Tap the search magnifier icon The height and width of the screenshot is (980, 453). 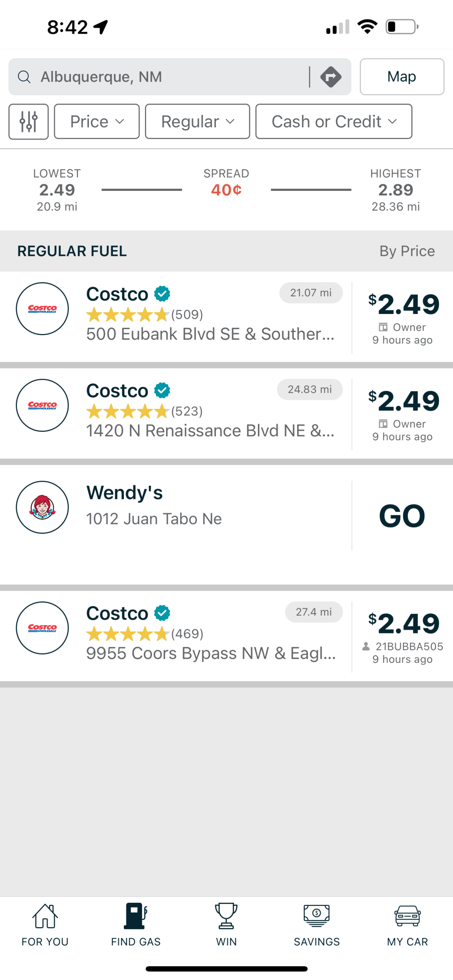click(x=24, y=77)
